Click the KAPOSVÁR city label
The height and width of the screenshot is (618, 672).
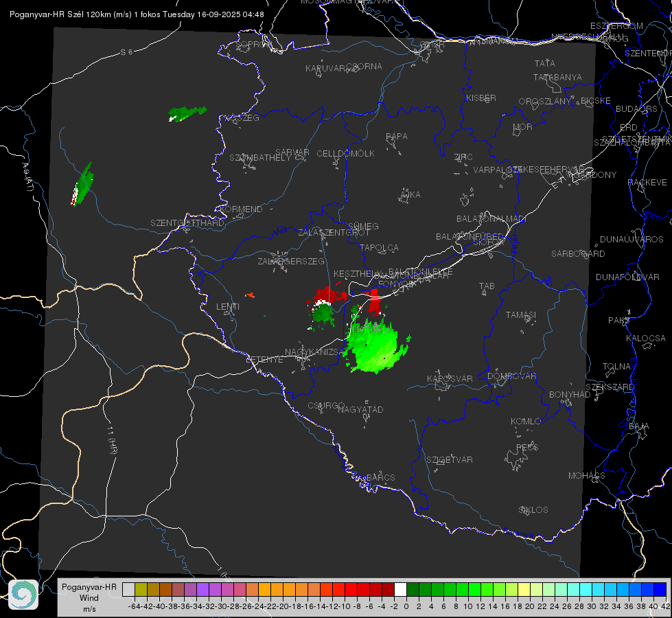pyautogui.click(x=450, y=378)
